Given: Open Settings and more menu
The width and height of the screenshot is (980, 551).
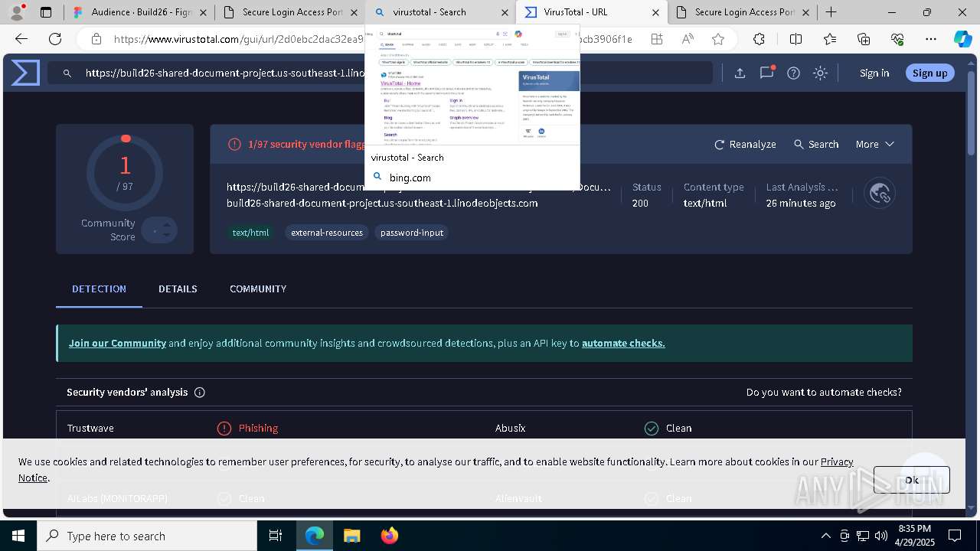Looking at the screenshot, I should [930, 39].
